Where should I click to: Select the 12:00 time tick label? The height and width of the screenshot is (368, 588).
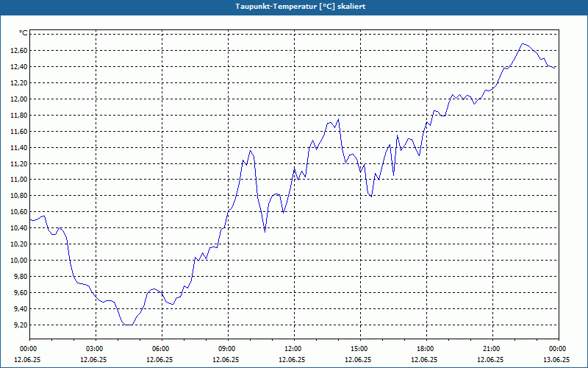pos(294,349)
